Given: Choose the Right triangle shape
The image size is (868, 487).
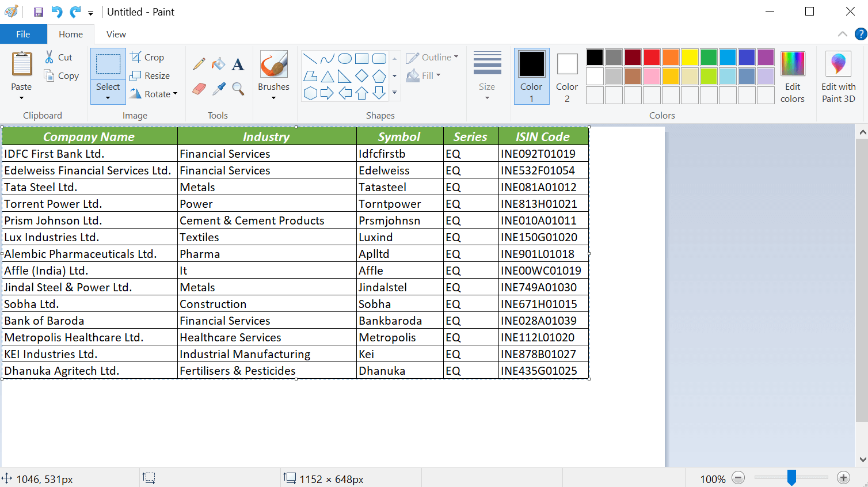Looking at the screenshot, I should coord(345,76).
